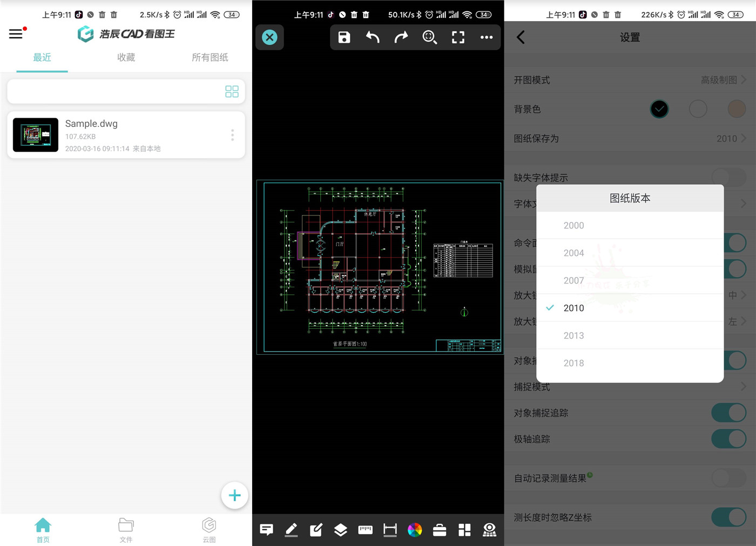Open the annotation comment tool
756x546 pixels.
point(266,530)
